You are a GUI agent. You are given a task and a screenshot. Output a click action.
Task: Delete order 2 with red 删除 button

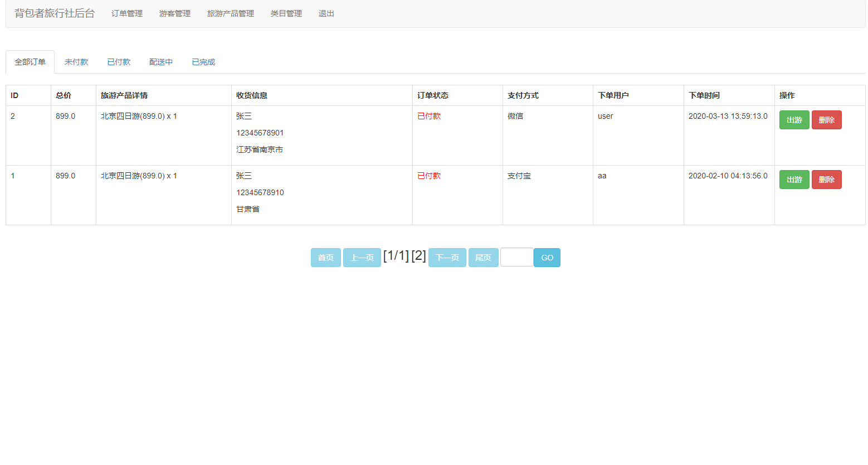[826, 120]
